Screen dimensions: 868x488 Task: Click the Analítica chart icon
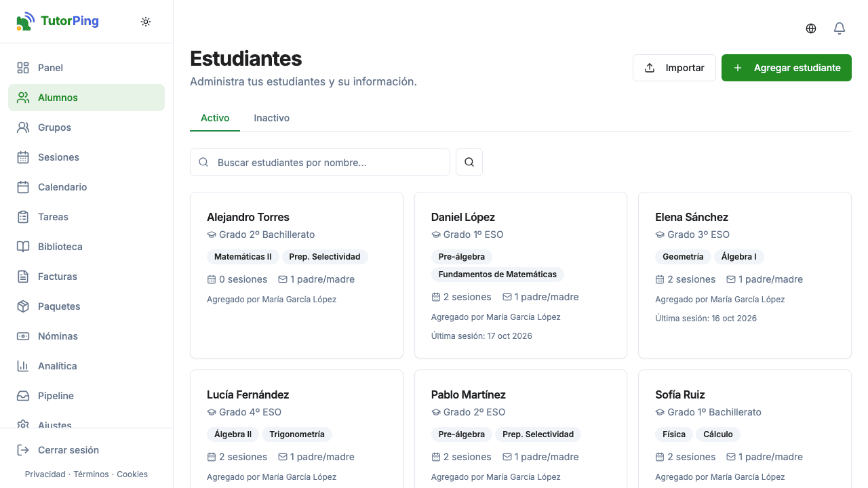[23, 366]
